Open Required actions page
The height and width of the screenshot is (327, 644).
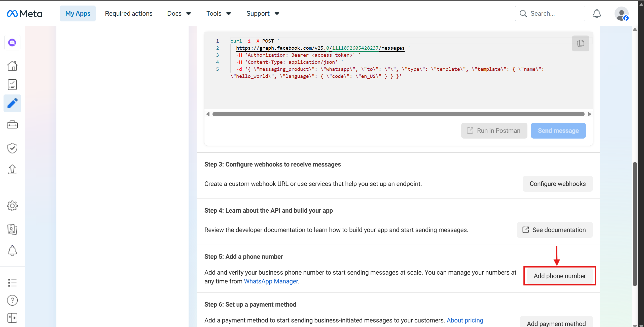(x=129, y=14)
